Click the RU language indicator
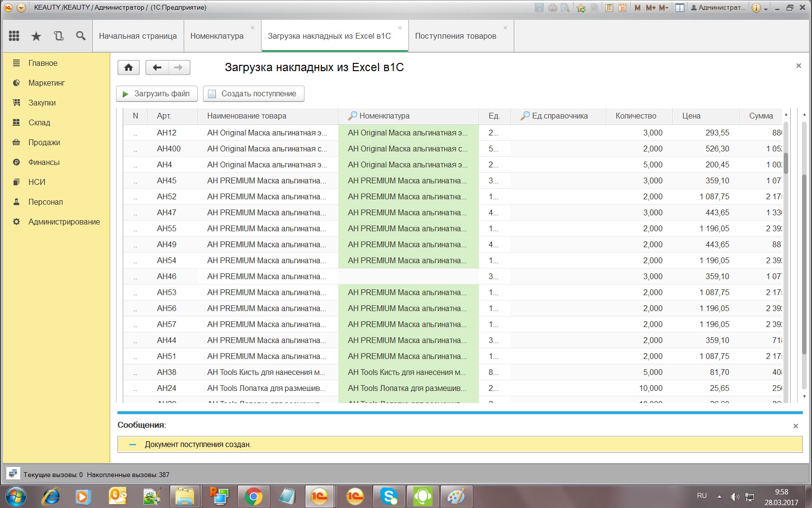The image size is (812, 508). (x=702, y=496)
